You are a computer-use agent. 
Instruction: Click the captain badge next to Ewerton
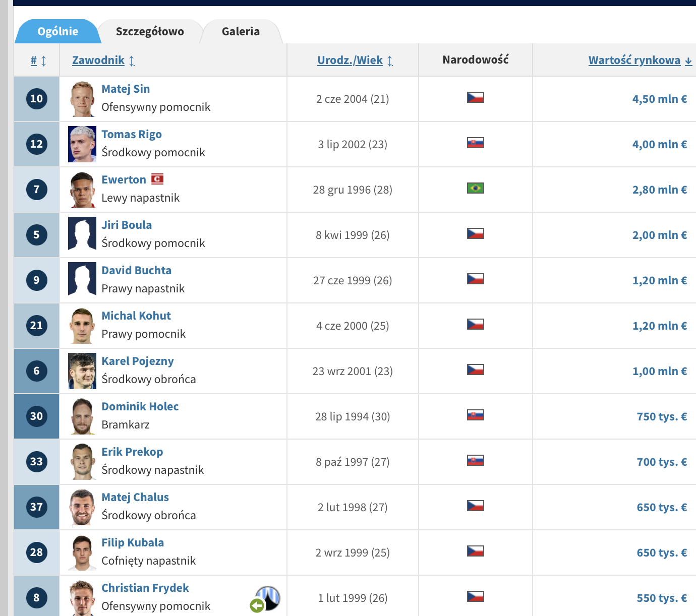(157, 179)
